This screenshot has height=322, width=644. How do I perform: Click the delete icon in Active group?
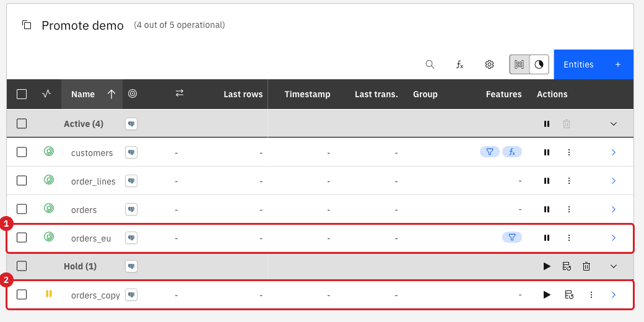tap(567, 124)
